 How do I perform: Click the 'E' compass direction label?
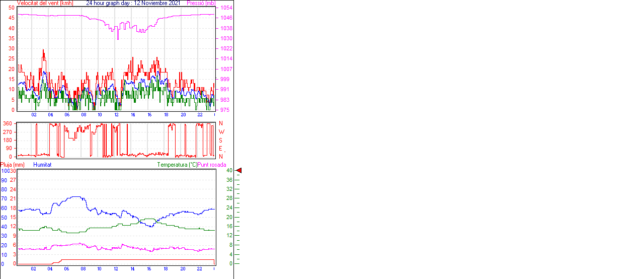(x=220, y=149)
